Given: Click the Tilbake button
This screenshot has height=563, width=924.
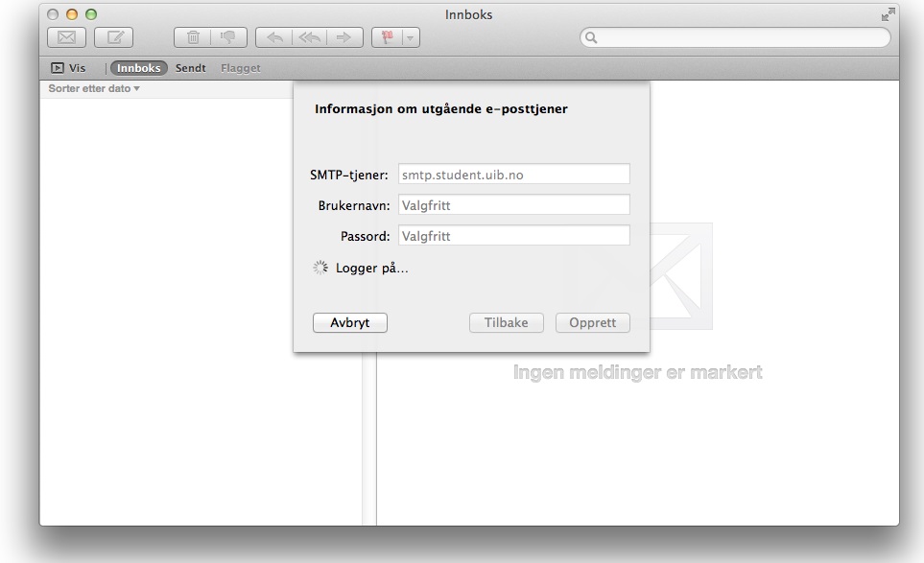Looking at the screenshot, I should point(507,323).
